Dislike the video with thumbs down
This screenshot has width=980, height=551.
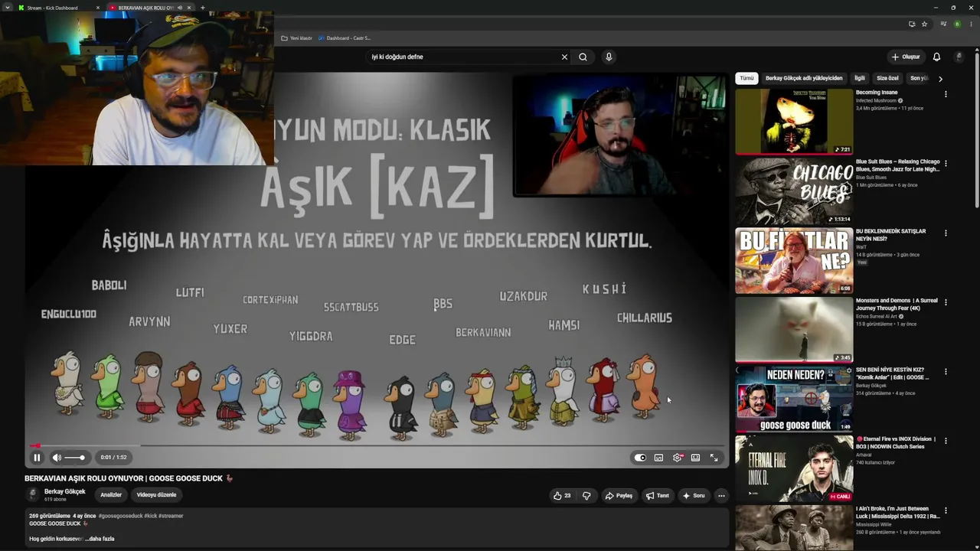click(x=586, y=496)
